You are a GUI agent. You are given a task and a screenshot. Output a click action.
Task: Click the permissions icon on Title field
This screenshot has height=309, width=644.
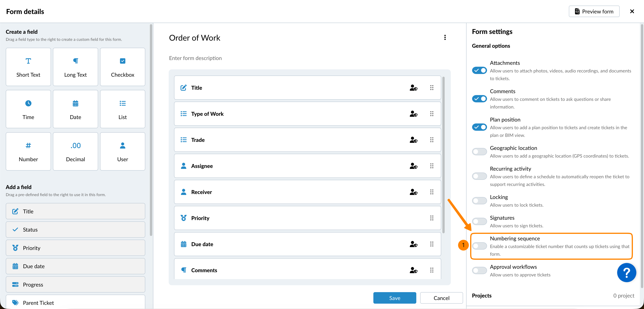click(413, 88)
